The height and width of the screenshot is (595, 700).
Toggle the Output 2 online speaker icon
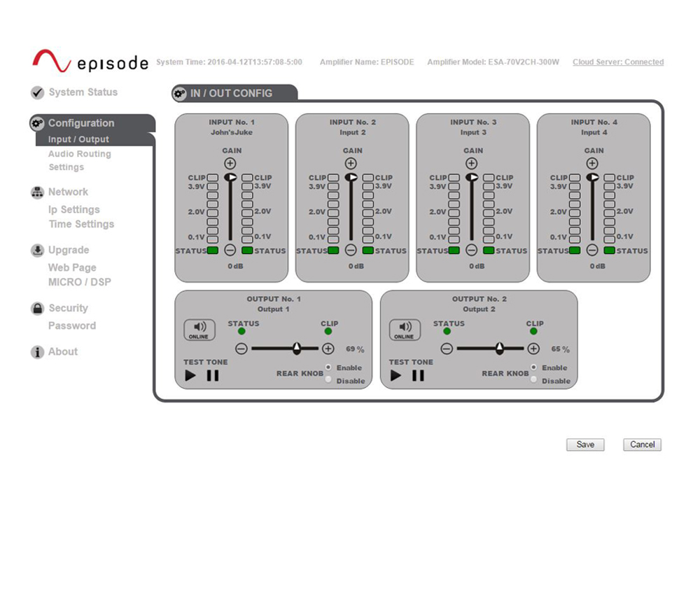click(x=405, y=330)
